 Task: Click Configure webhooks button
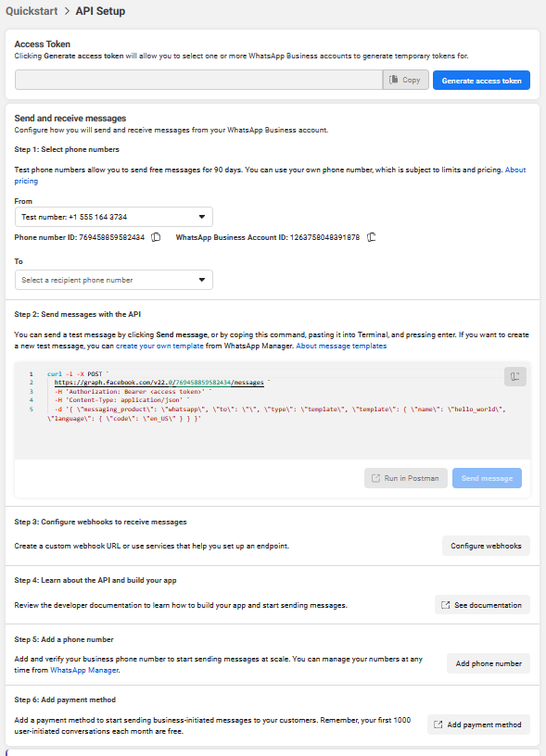click(x=486, y=546)
